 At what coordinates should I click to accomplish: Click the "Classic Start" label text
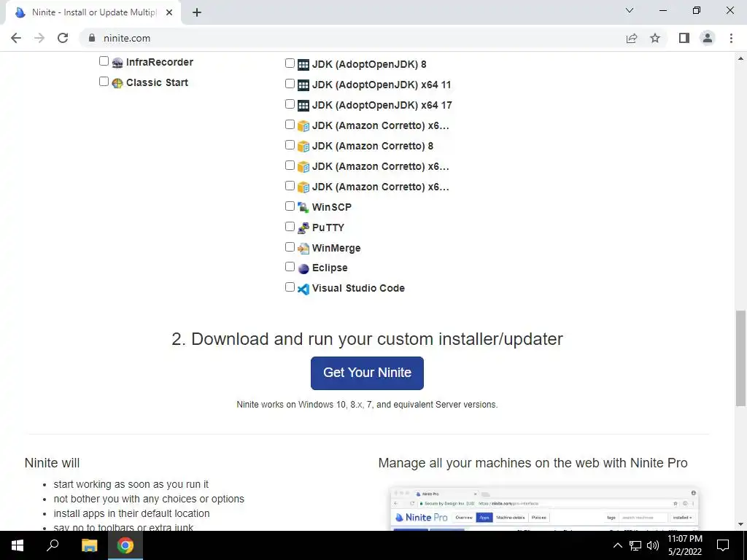[158, 83]
